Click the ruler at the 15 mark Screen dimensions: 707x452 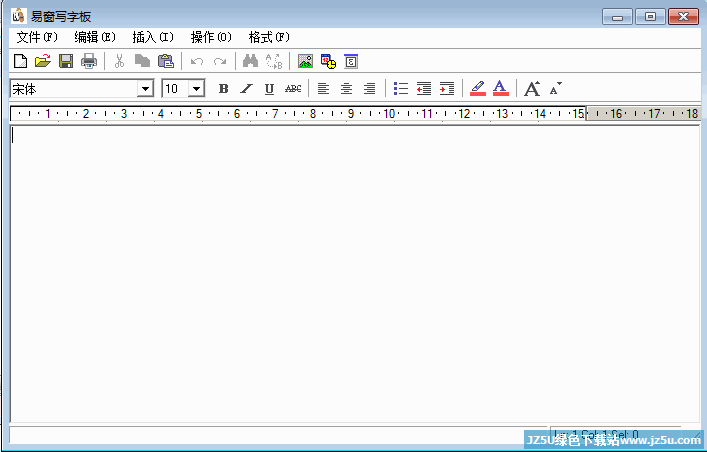(578, 114)
